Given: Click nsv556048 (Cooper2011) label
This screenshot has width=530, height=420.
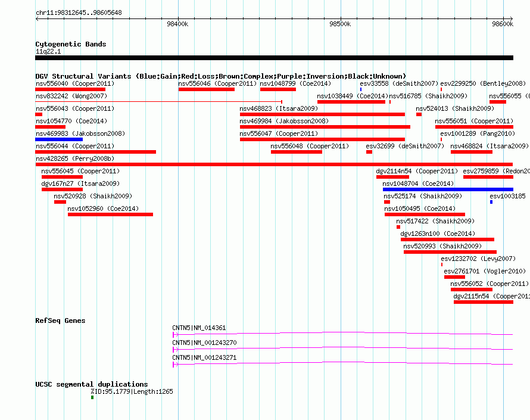Looking at the screenshot, I should point(310,146).
